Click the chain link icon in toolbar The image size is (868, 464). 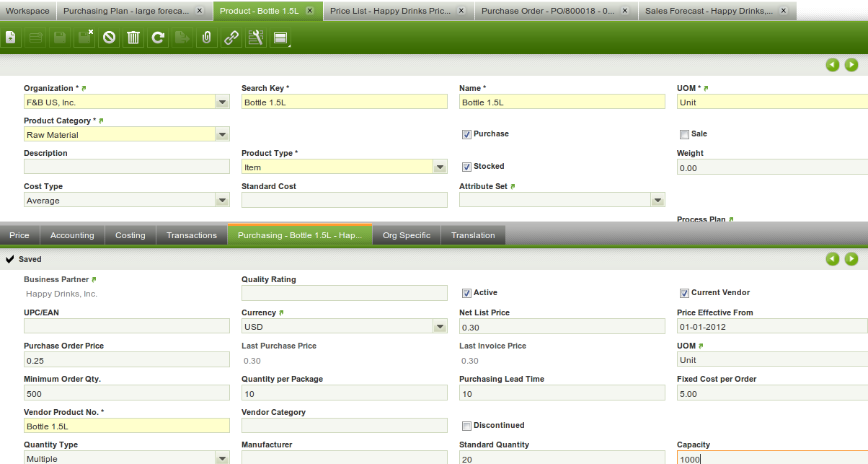(231, 38)
